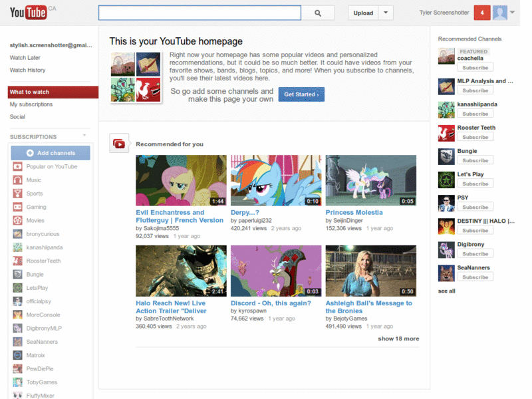Click uploader name Sakojima5555
The width and height of the screenshot is (532, 399).
tap(161, 228)
